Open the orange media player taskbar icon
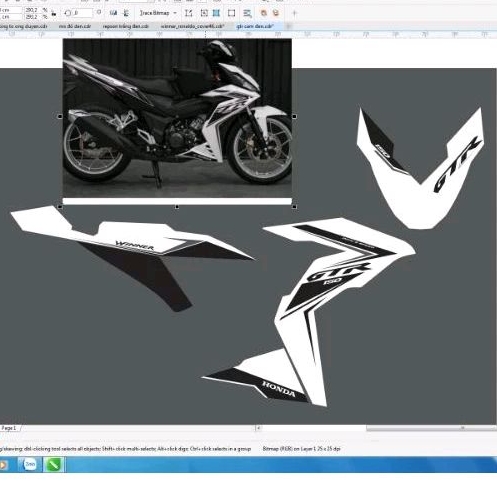Viewport: 497px width, 497px height. [x=3, y=464]
